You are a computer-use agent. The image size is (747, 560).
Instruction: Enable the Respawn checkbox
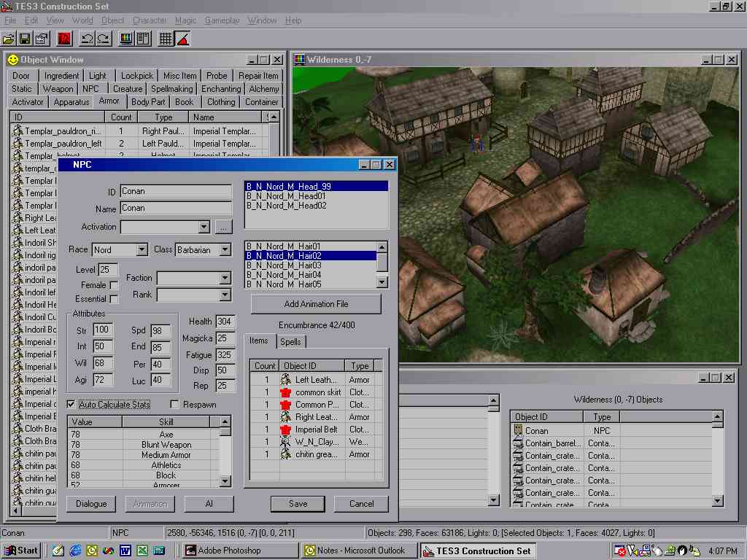click(x=174, y=404)
